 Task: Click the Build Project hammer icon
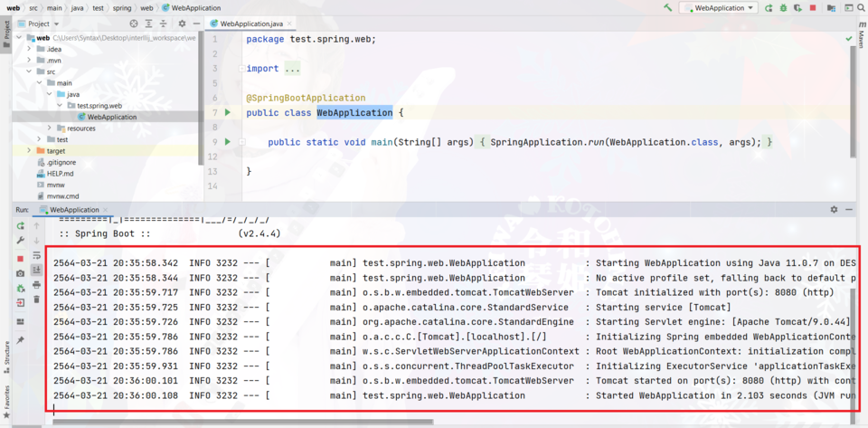click(668, 8)
